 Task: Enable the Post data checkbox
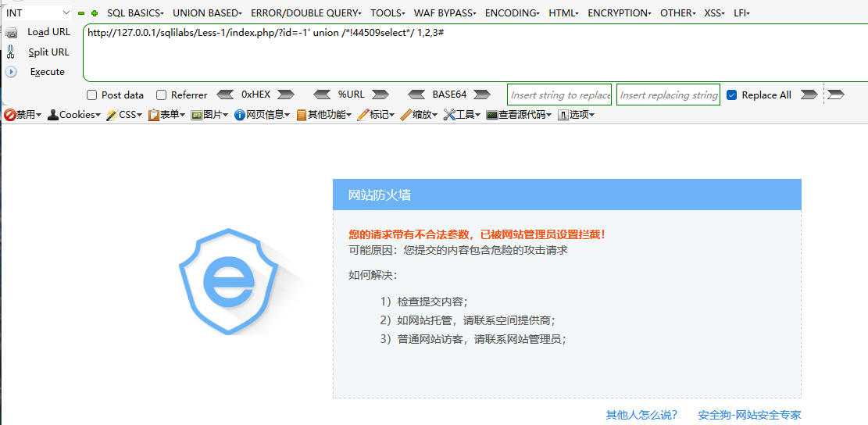click(92, 95)
